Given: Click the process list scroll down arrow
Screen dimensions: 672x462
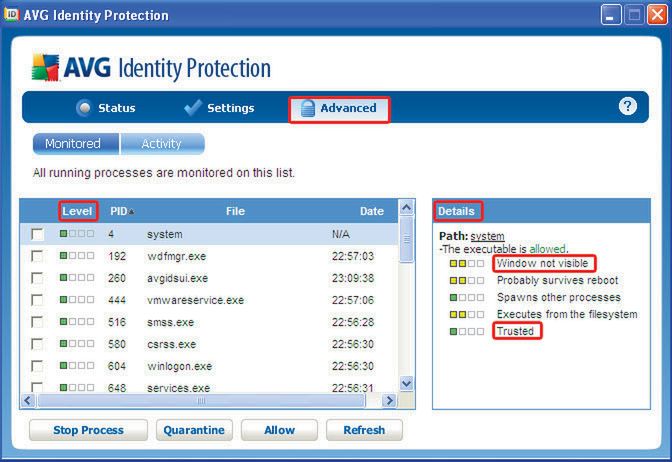Looking at the screenshot, I should pos(406,383).
